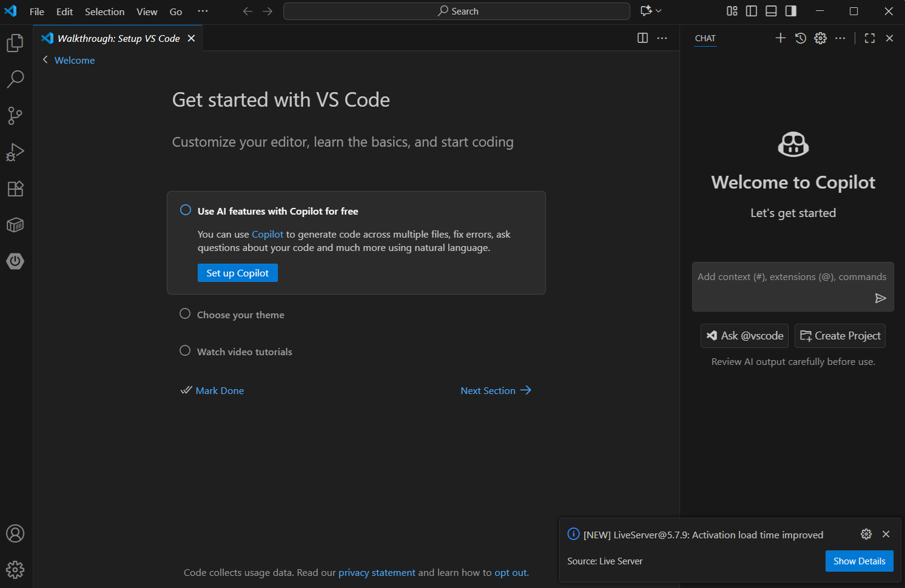Screen dimensions: 905x588
Task: Split the editor to the right
Action: 643,38
